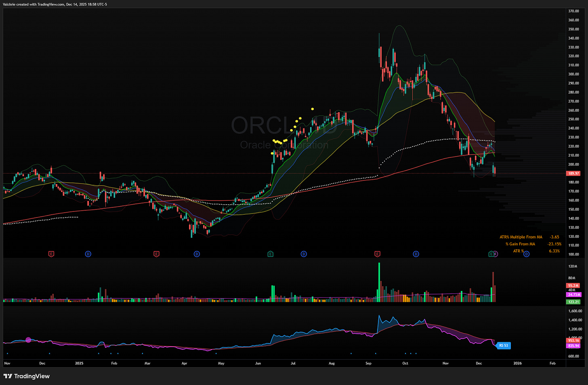Click the magenta 24.73M volume average label

[573, 295]
